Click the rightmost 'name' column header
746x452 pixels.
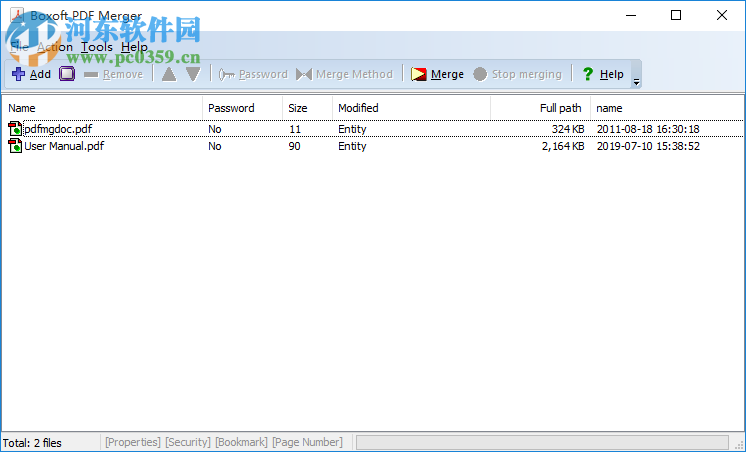667,108
